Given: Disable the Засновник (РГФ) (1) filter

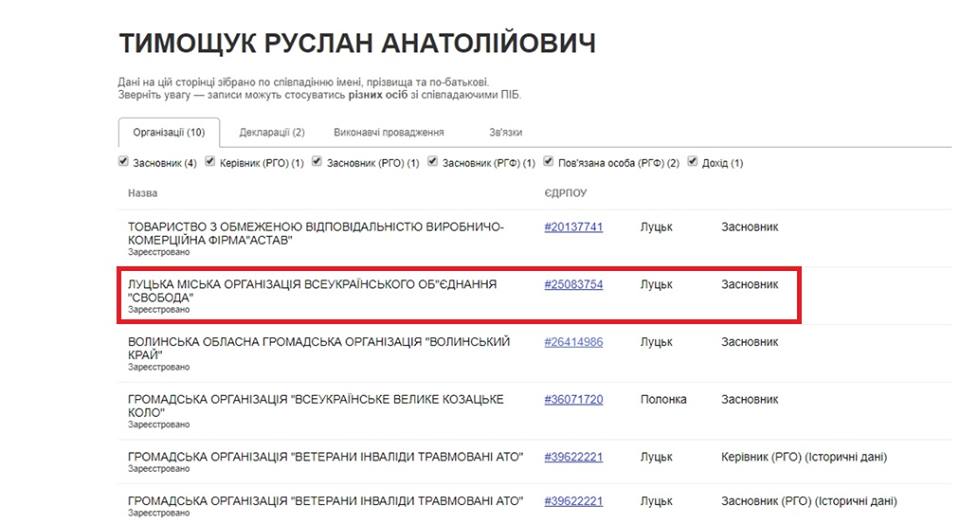Looking at the screenshot, I should [x=432, y=162].
